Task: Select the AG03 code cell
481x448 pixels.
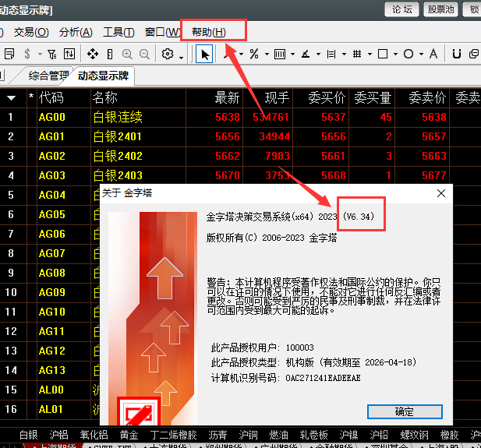Action: click(x=52, y=175)
